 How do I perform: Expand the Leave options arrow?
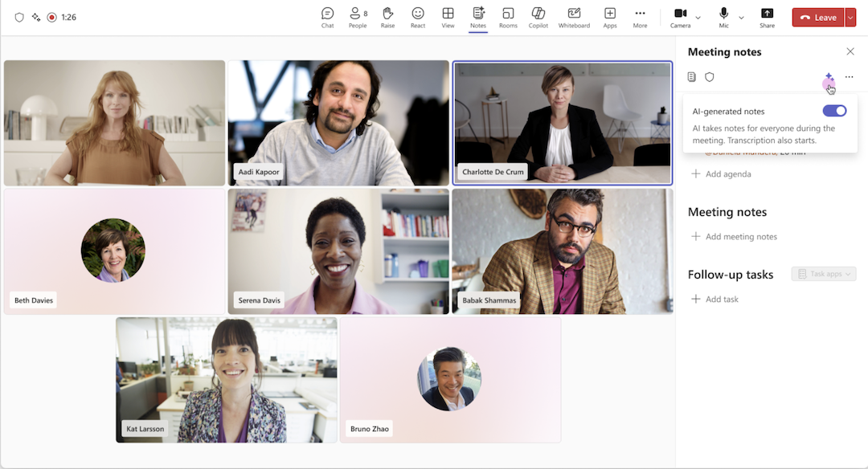tap(851, 17)
